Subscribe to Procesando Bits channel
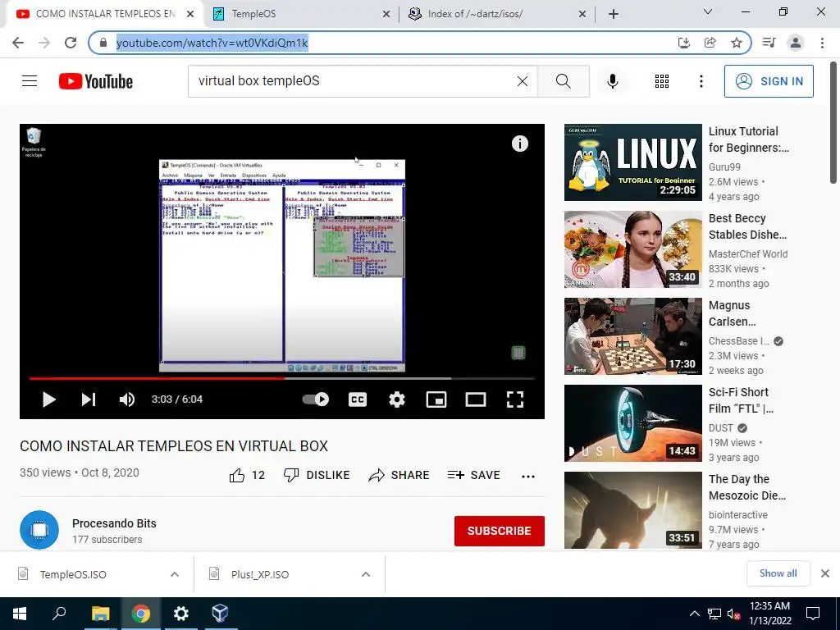Image resolution: width=840 pixels, height=630 pixels. [500, 531]
